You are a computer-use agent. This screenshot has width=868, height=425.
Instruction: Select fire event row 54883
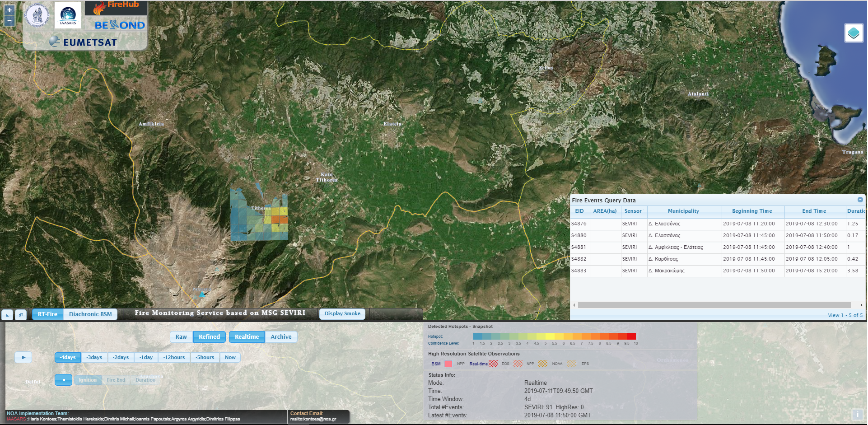718,271
